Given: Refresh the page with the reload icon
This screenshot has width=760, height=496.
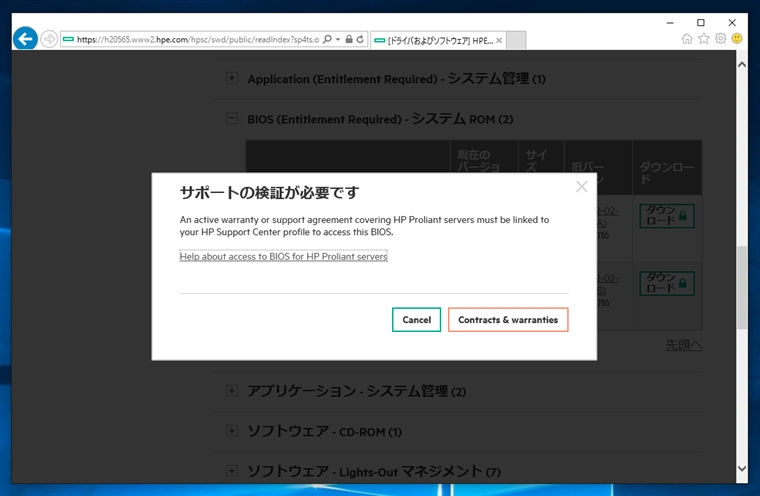Looking at the screenshot, I should point(360,39).
